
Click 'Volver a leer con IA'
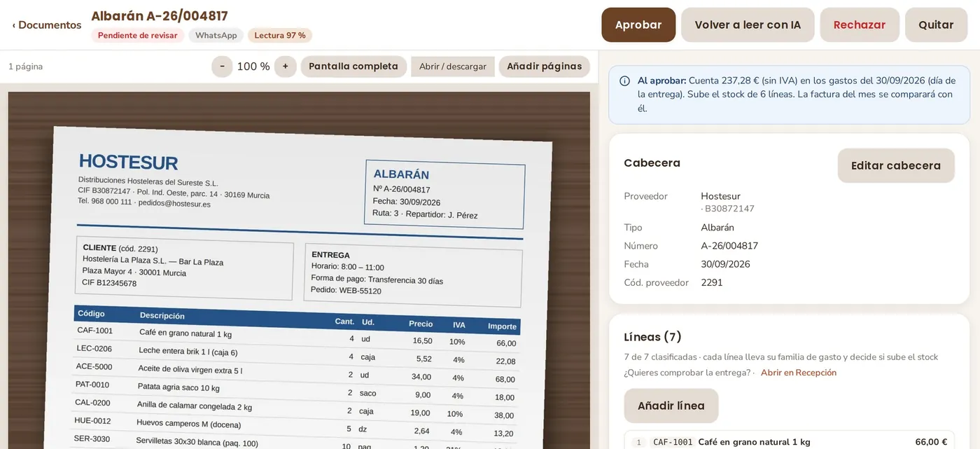pyautogui.click(x=748, y=25)
